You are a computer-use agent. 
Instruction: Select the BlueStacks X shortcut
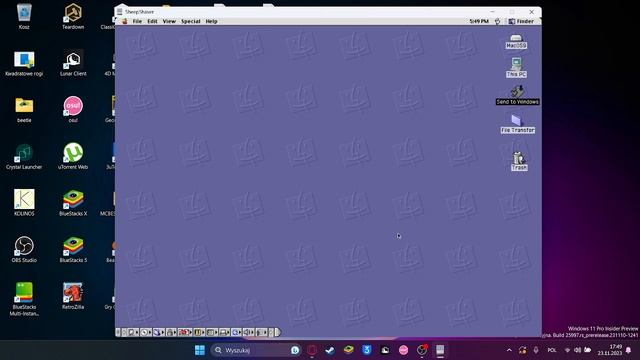(73, 203)
